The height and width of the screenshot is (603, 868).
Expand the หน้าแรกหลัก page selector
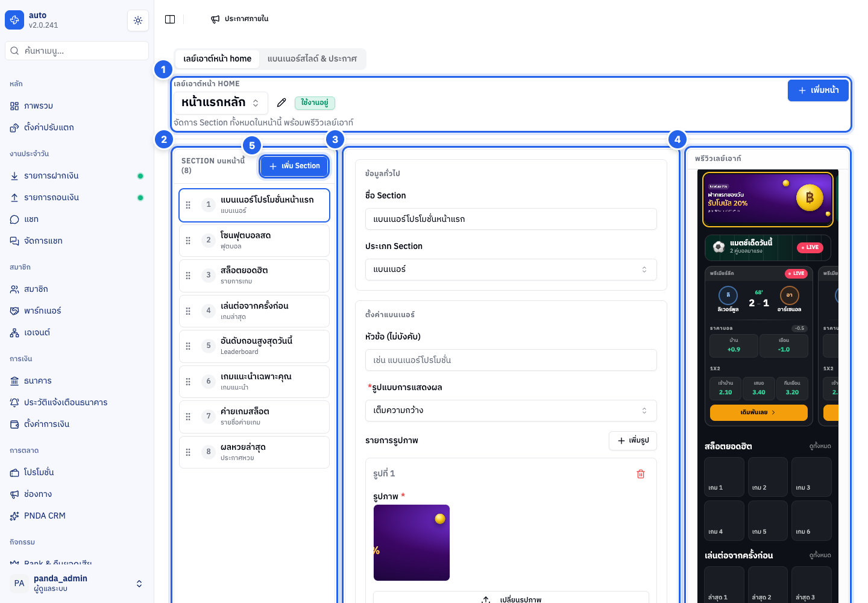coord(221,103)
